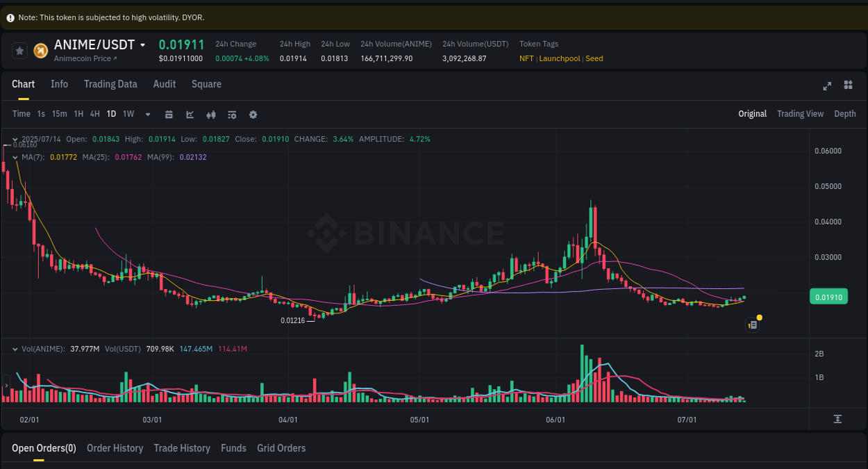Screen dimensions: 868x469
Task: Click the trading panel icon with yellow dot
Action: point(752,324)
